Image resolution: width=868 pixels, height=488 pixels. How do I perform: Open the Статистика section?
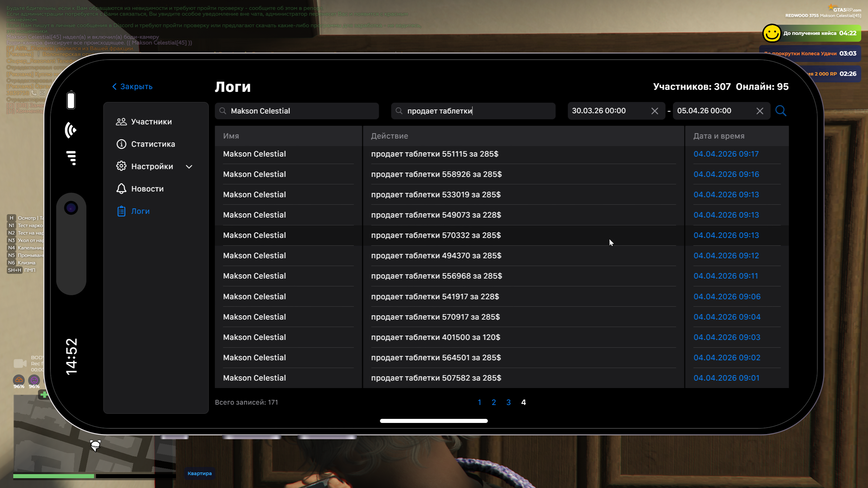[x=153, y=144]
